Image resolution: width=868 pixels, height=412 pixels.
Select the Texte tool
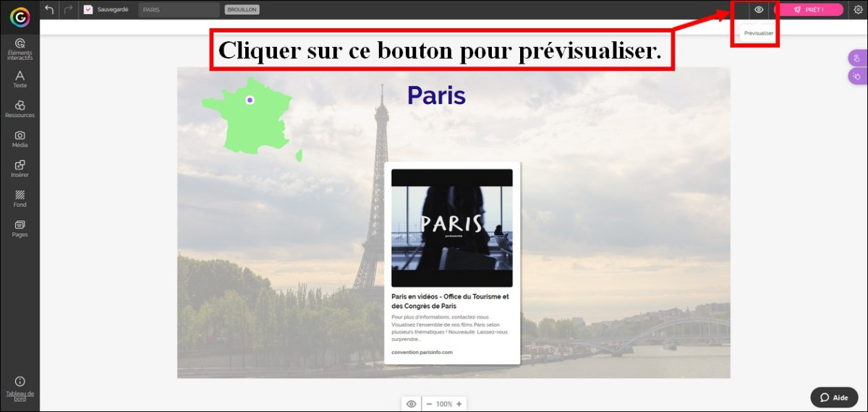click(x=20, y=79)
